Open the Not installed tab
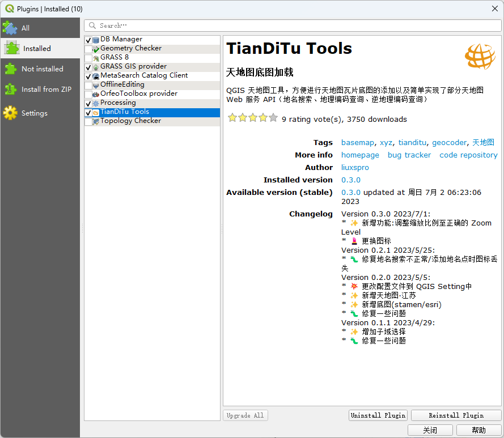This screenshot has height=438, width=504. (42, 69)
